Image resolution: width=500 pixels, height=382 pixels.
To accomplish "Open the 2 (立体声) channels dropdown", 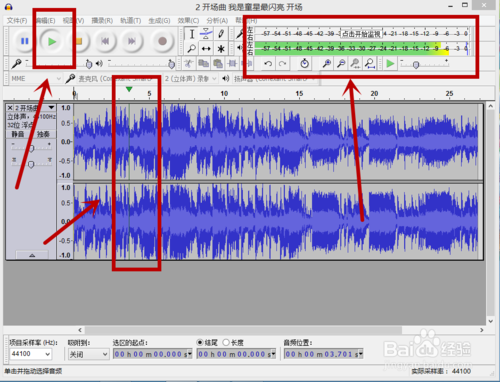I will click(x=190, y=79).
